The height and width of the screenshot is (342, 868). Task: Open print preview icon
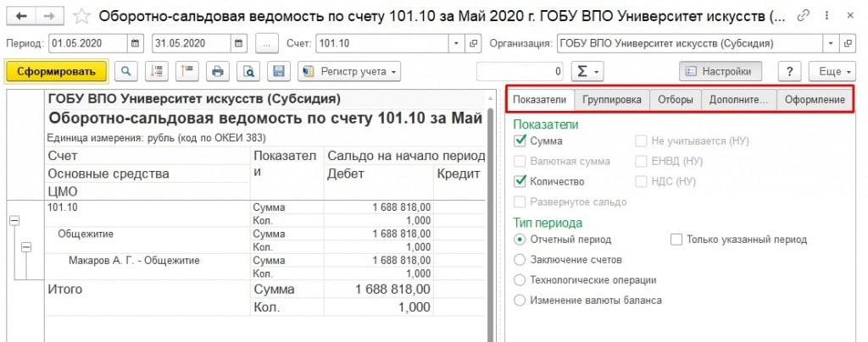point(248,71)
